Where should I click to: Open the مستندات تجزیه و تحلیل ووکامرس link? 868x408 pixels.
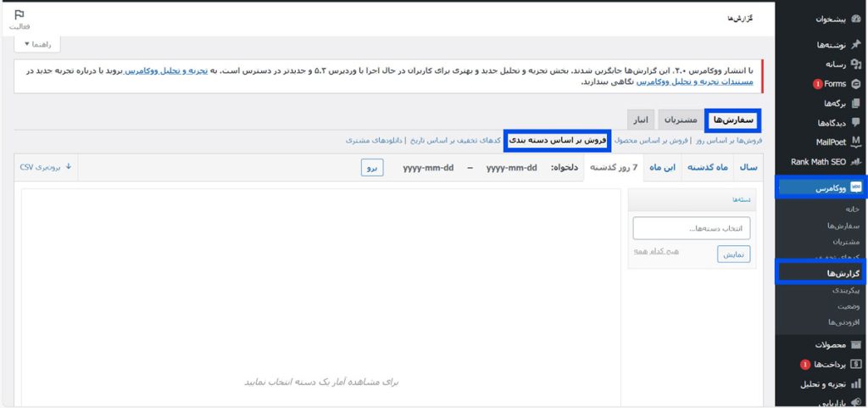[695, 81]
